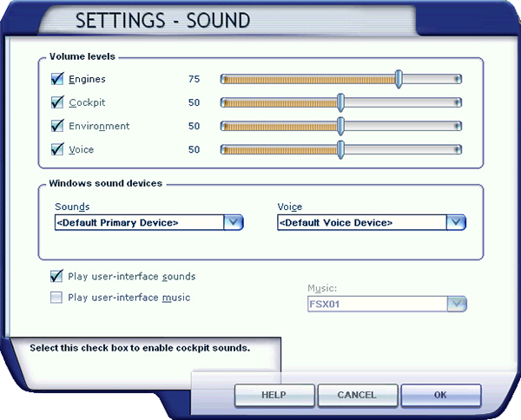Open the Music FSX01 dropdown arrow

click(457, 304)
